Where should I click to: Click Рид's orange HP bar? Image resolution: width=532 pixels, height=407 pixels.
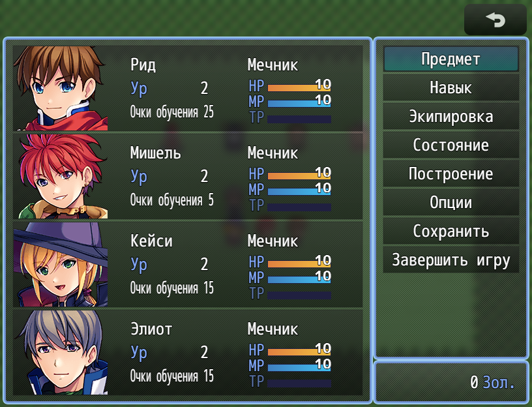[x=299, y=88]
